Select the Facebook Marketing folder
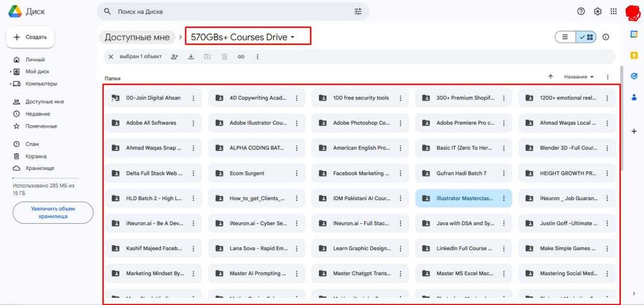Image resolution: width=644 pixels, height=305 pixels. 360,173
